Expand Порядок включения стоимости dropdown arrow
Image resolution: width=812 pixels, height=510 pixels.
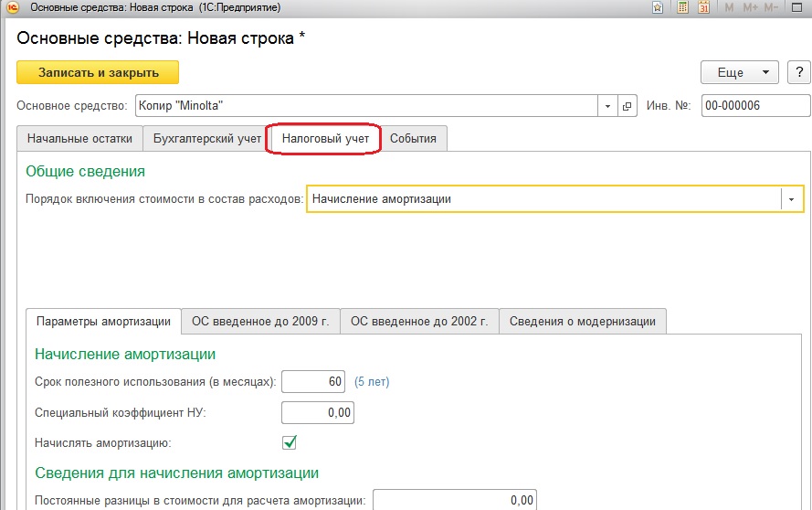pos(791,199)
